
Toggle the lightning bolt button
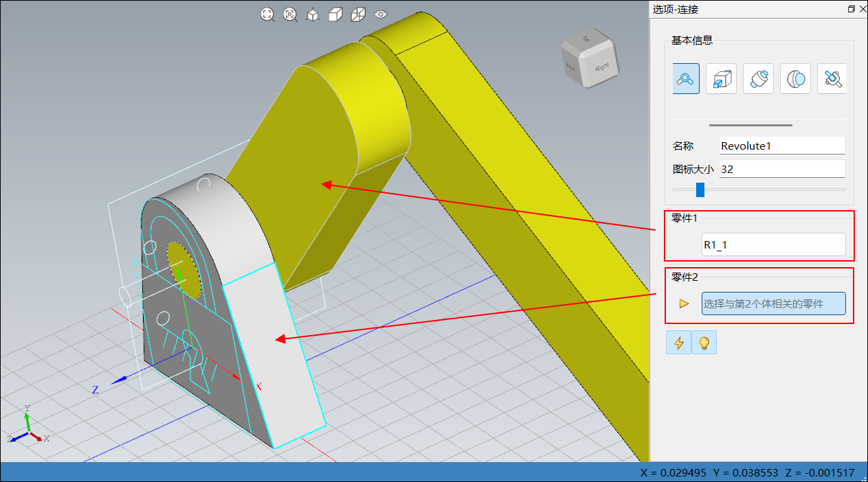[679, 343]
